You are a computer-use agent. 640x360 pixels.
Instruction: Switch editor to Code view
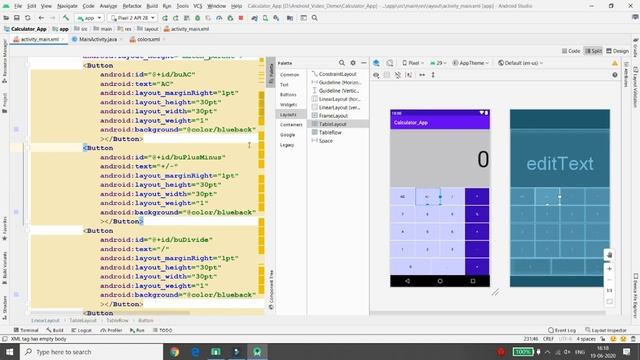[571, 51]
